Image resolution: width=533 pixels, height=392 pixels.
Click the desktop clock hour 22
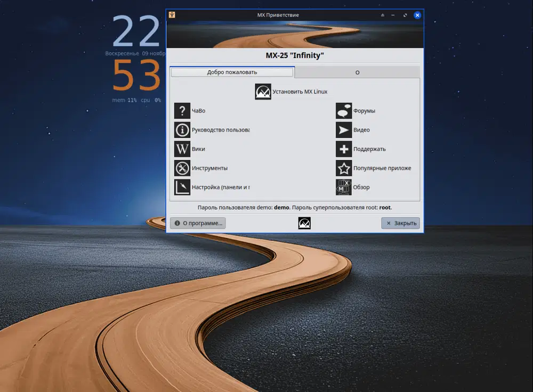coord(136,31)
